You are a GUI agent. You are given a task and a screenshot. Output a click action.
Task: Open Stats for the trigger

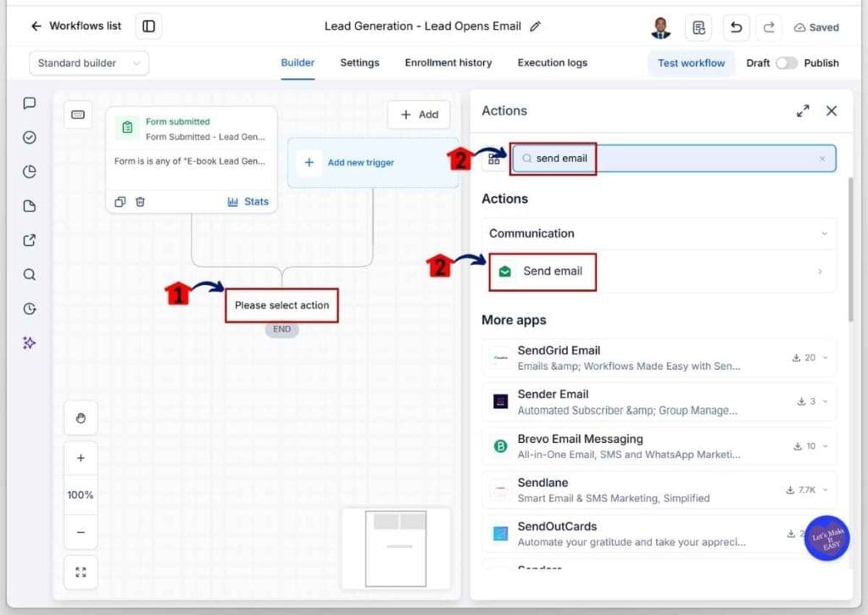[248, 202]
